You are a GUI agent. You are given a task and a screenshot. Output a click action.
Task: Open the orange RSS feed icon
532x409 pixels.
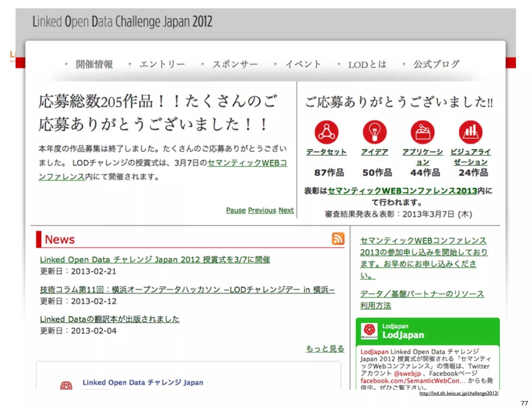pyautogui.click(x=338, y=238)
